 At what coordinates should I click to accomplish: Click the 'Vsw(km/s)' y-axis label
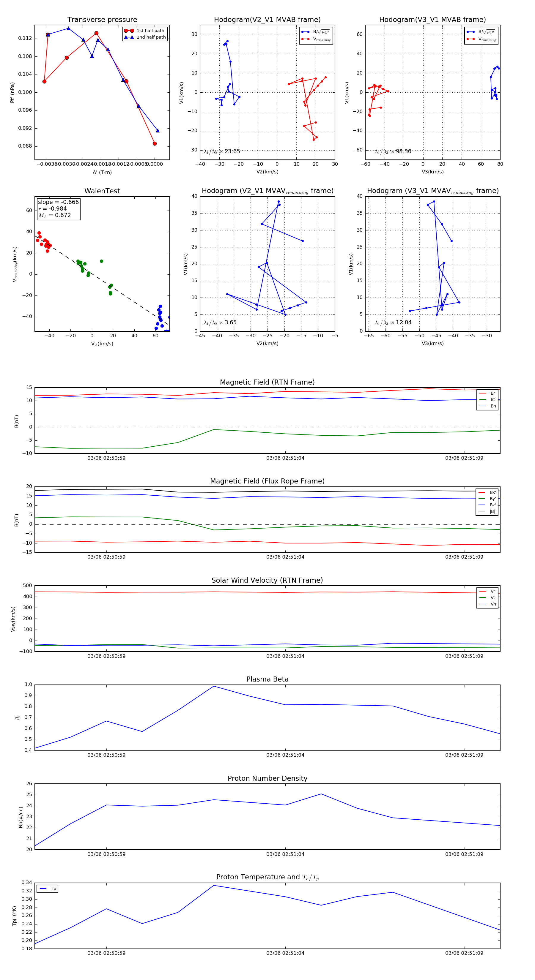[x=13, y=619]
